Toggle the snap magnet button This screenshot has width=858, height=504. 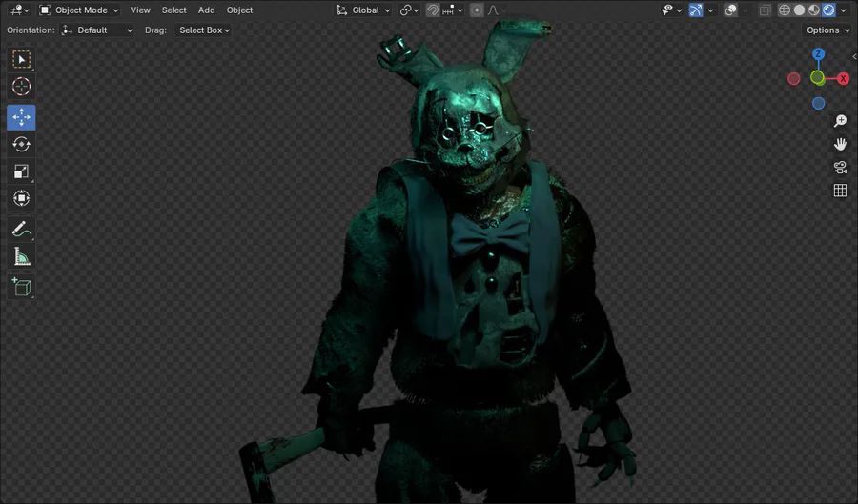pos(433,10)
